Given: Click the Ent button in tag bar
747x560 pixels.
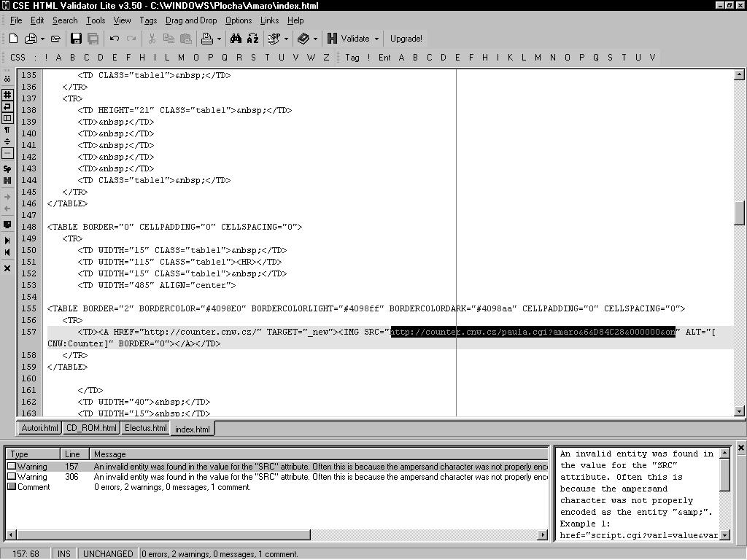Looking at the screenshot, I should (384, 58).
